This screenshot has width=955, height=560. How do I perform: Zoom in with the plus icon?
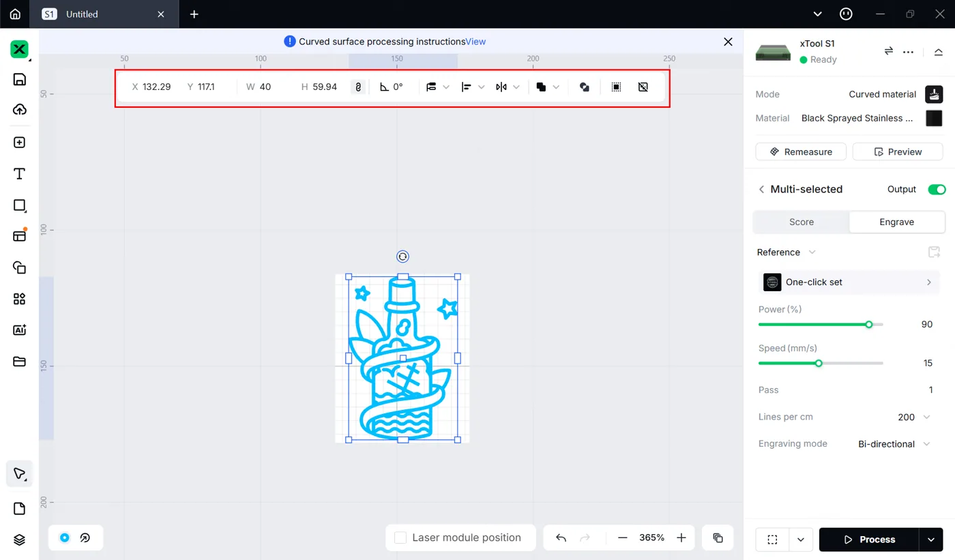pyautogui.click(x=681, y=537)
